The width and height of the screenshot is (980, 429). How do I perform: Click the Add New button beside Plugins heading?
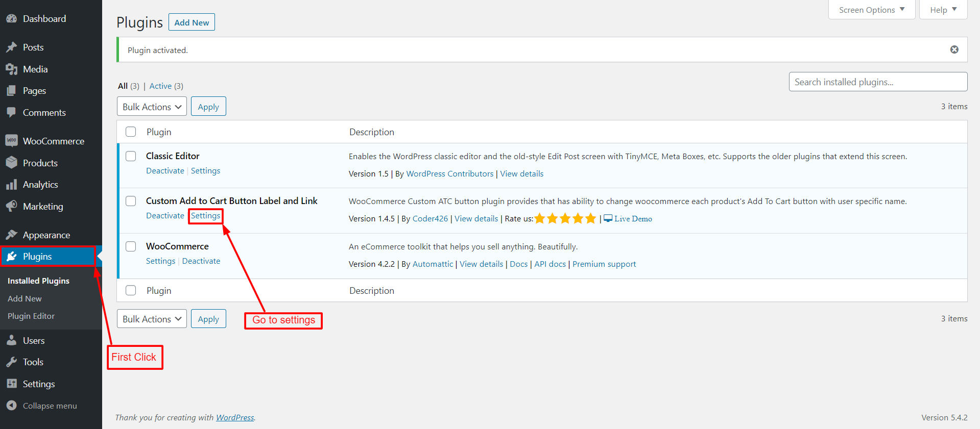(x=192, y=22)
